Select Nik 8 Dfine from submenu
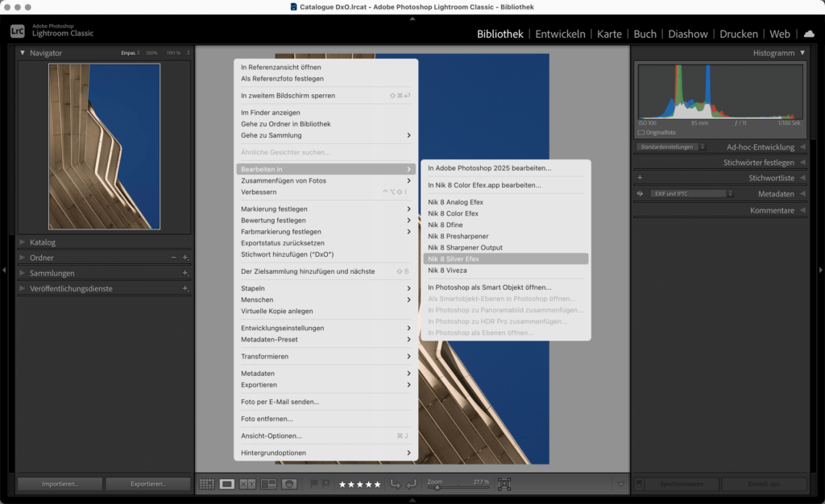 [506, 225]
